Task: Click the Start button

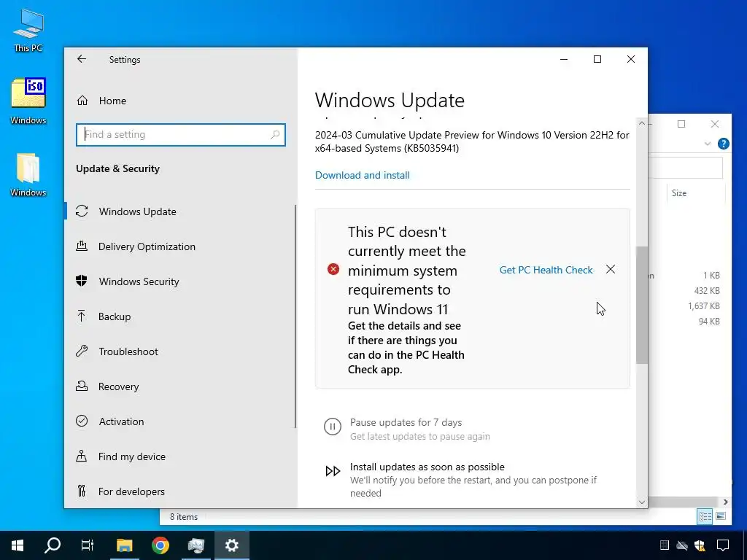Action: [x=18, y=545]
